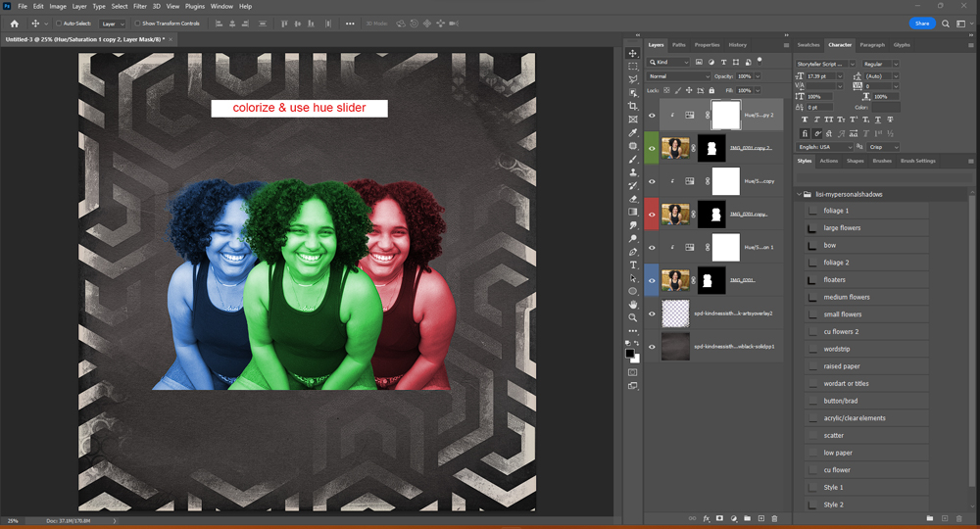The image size is (980, 529).
Task: Select the Eyedropper tool
Action: tap(632, 132)
